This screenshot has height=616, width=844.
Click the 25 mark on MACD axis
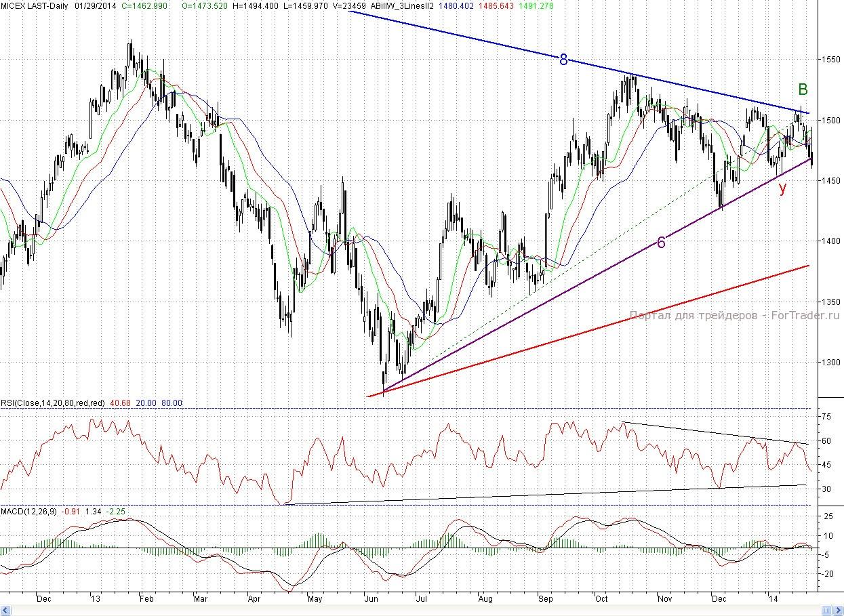coord(827,516)
